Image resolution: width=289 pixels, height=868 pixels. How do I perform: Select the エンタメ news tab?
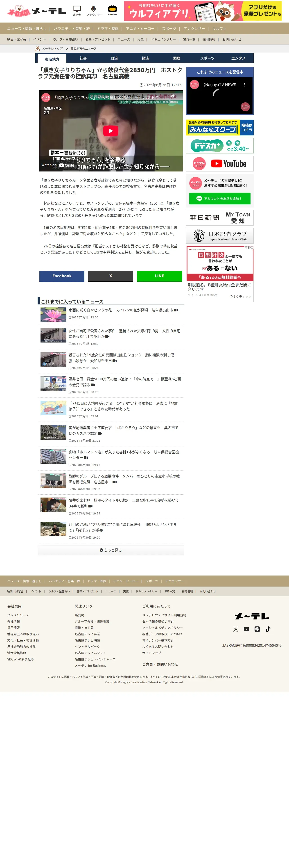238,58
